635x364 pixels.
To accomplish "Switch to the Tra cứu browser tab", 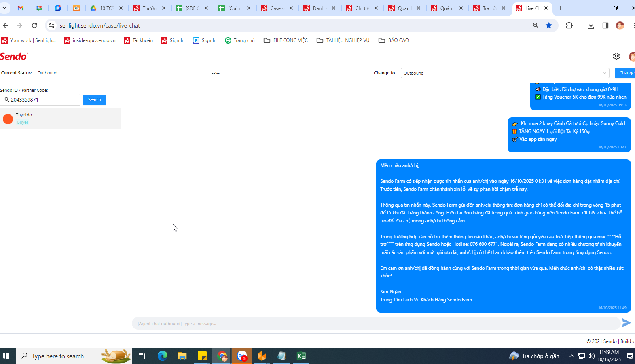I will [490, 8].
